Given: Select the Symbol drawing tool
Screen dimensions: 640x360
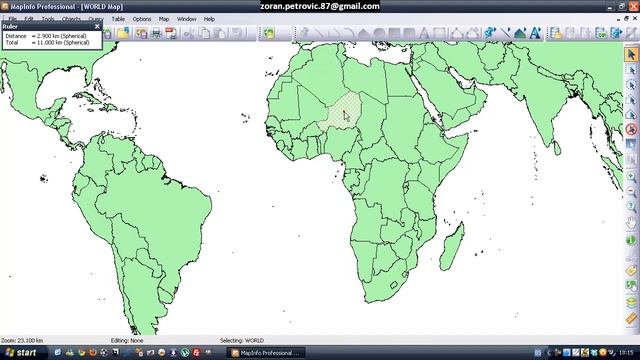Looking at the screenshot, I should 304,33.
